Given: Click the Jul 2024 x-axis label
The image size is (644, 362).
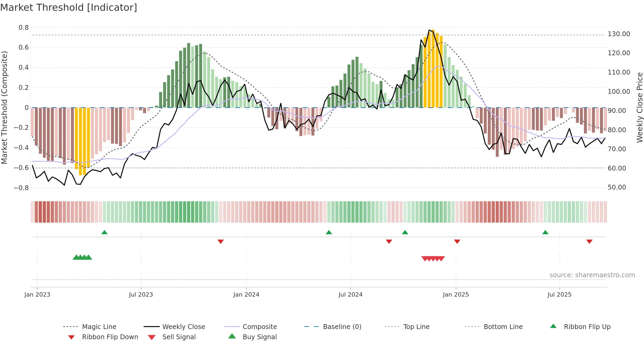Looking at the screenshot, I should pyautogui.click(x=350, y=295).
